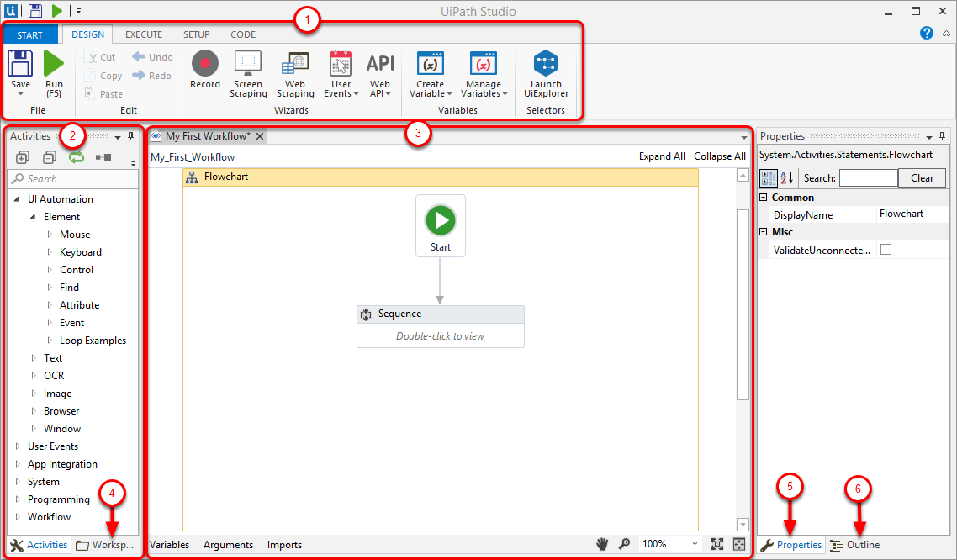Close the My First Workflow tab

[260, 136]
